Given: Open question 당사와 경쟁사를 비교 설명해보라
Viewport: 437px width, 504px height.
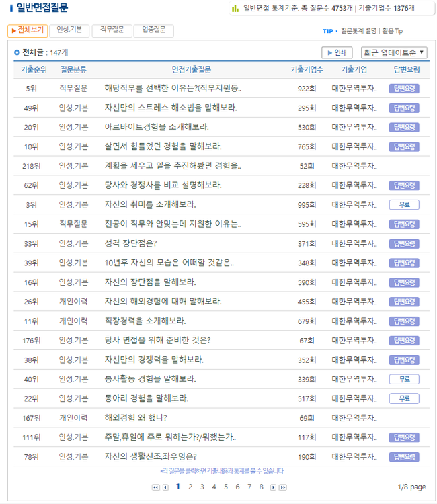Looking at the screenshot, I should 163,185.
